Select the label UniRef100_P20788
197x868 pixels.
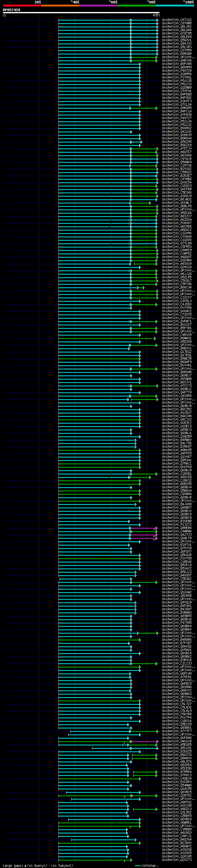[x=176, y=558]
